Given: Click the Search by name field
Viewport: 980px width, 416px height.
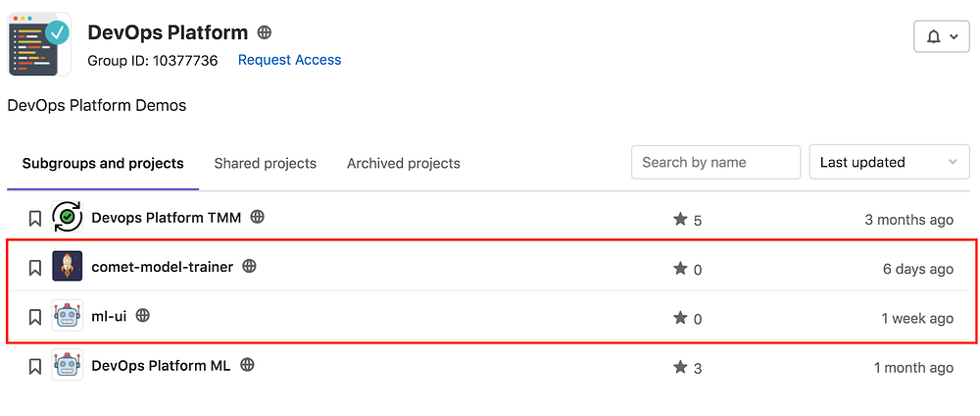Looking at the screenshot, I should coord(715,162).
